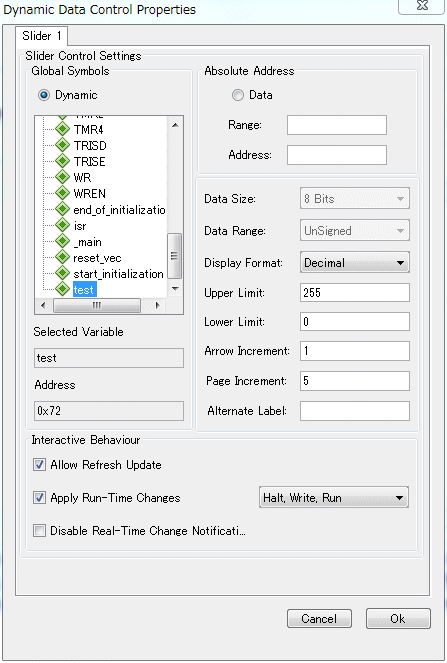The width and height of the screenshot is (447, 663).
Task: Choose the Data absolute address radio button
Action: [x=238, y=95]
